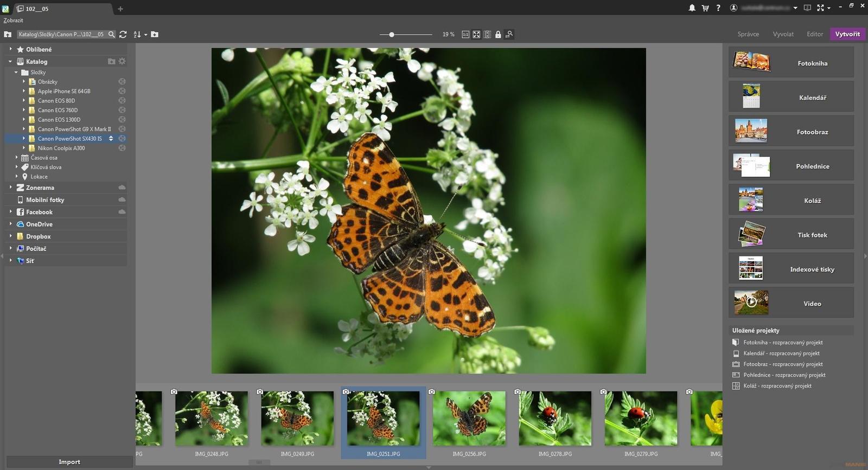
Task: Expand the Časová osa node
Action: [x=16, y=157]
